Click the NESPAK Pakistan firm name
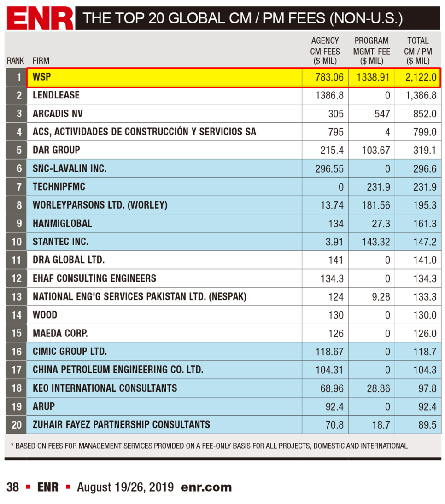This screenshot has width=445, height=504. tap(140, 297)
